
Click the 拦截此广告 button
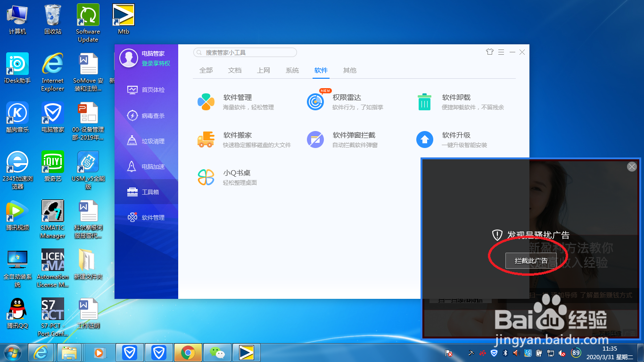pos(531,261)
